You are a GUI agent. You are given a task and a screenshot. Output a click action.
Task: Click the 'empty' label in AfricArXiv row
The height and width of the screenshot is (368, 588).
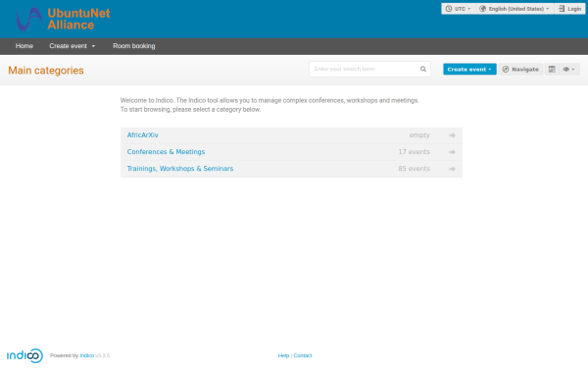coord(419,135)
